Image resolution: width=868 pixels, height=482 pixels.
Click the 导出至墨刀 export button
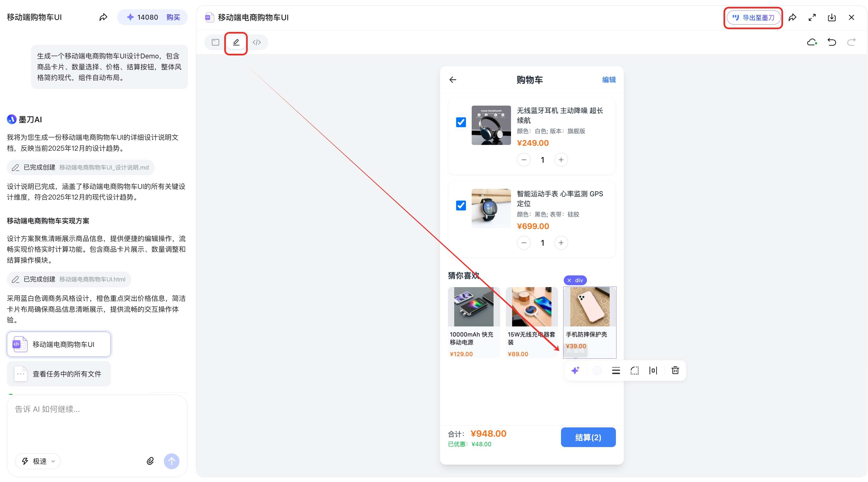753,17
